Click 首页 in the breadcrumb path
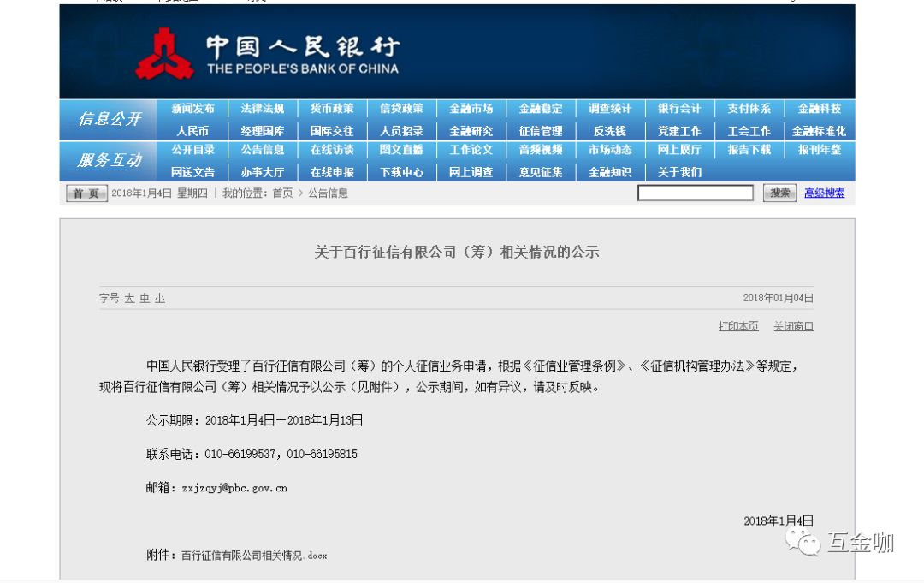The image size is (924, 583). click(x=282, y=193)
